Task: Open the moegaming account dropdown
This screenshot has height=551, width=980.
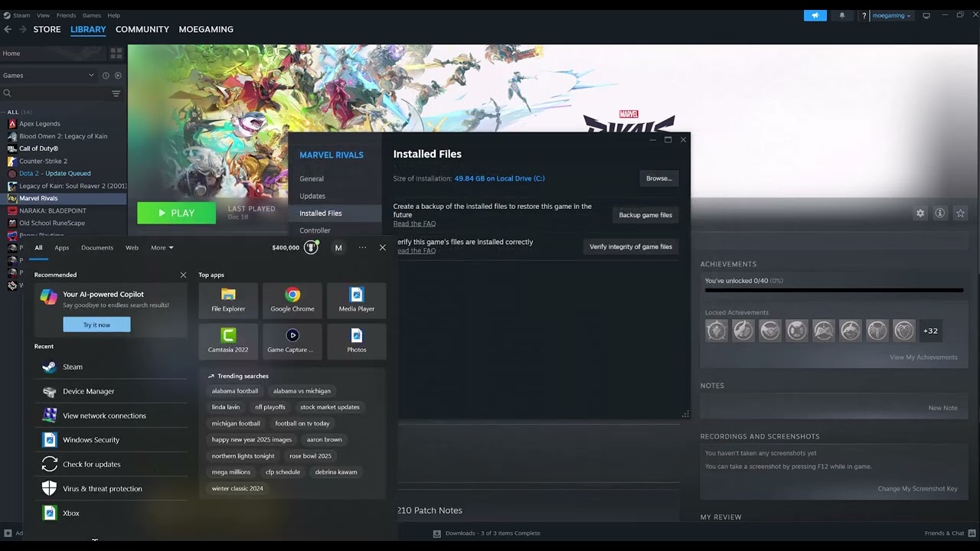Action: coord(891,15)
